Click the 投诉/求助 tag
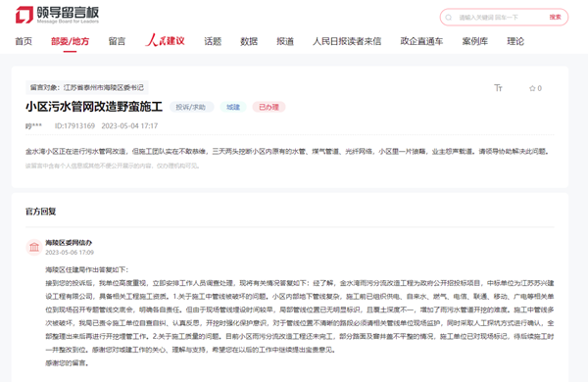Screen dimensions: 588x382 point(191,107)
